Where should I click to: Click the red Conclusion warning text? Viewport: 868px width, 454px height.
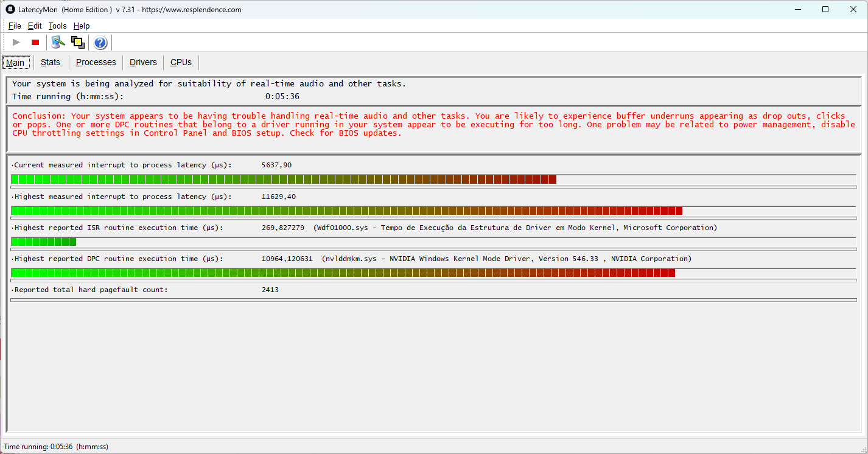(x=433, y=124)
